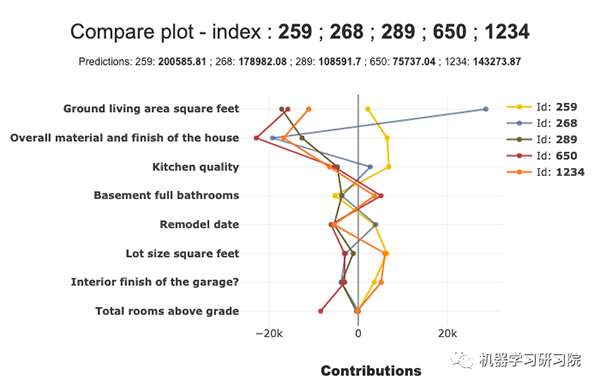The width and height of the screenshot is (600, 386).
Task: Click the 'Interior finish of the garage?' label
Action: [x=155, y=282]
